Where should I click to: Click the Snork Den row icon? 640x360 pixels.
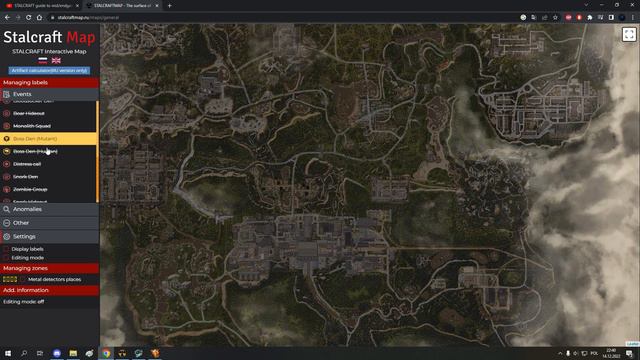tap(7, 177)
